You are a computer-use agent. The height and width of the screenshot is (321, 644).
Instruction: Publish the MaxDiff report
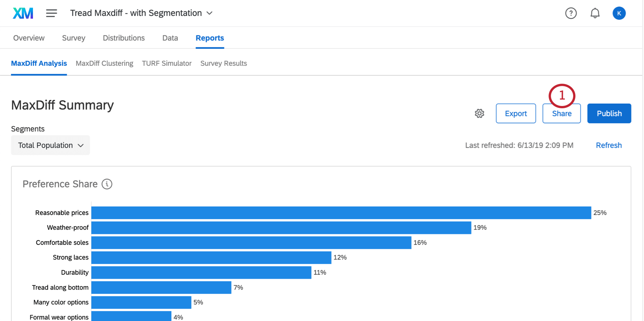609,113
